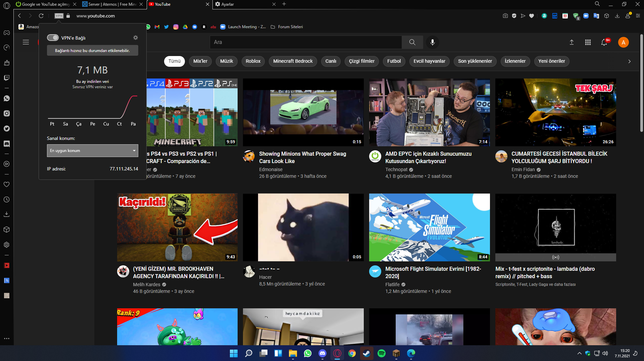Expand hidden system tray icons chevron
The image size is (644, 361).
click(579, 353)
